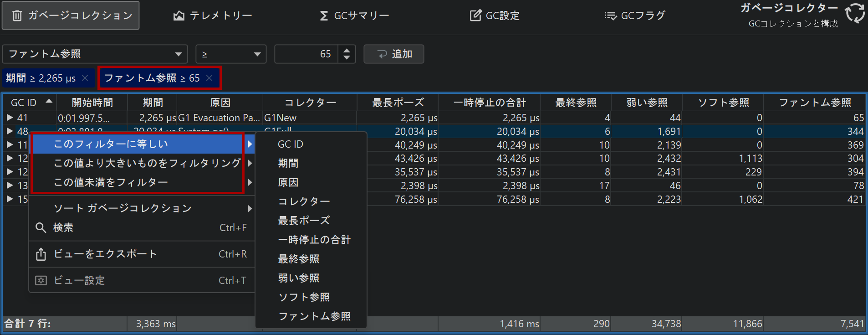Increment the filter value stepper up
Viewport: 868px width, 335px height.
tap(347, 50)
